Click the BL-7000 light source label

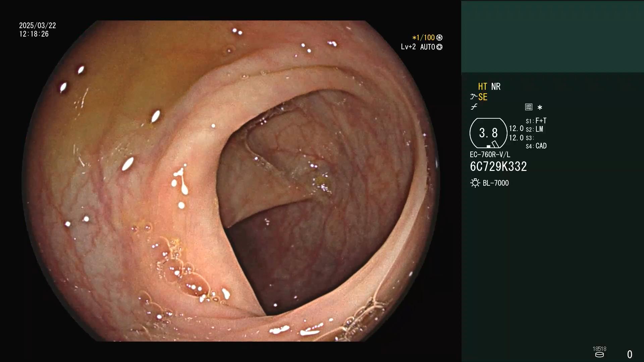[496, 183]
